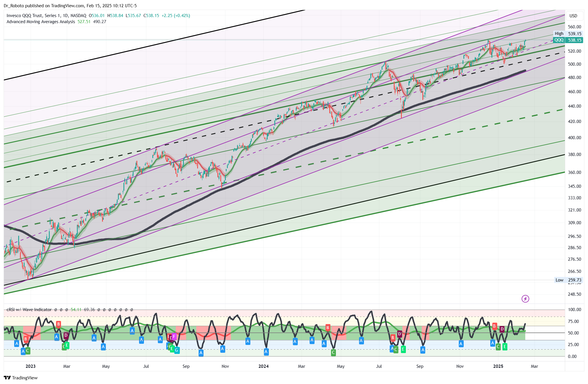Click the 248.50 price axis tick
The width and height of the screenshot is (588, 384).
pyautogui.click(x=574, y=294)
